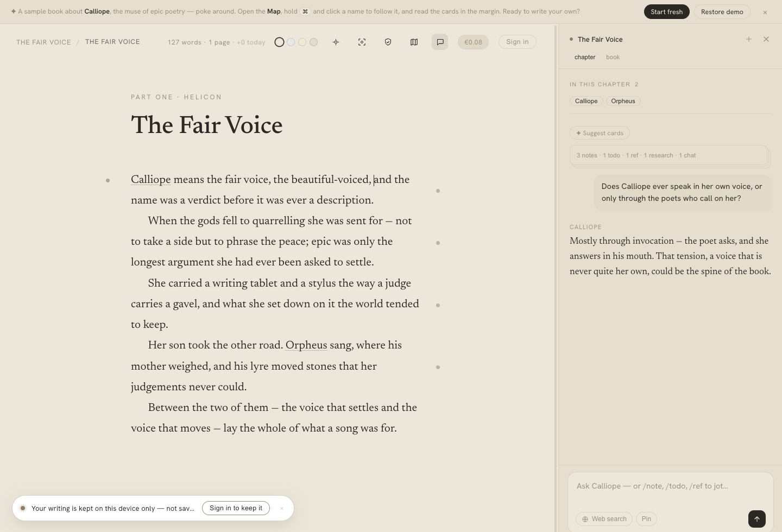Viewport: 782px width, 532px height.
Task: Click the user question chat bubble
Action: coord(683,192)
